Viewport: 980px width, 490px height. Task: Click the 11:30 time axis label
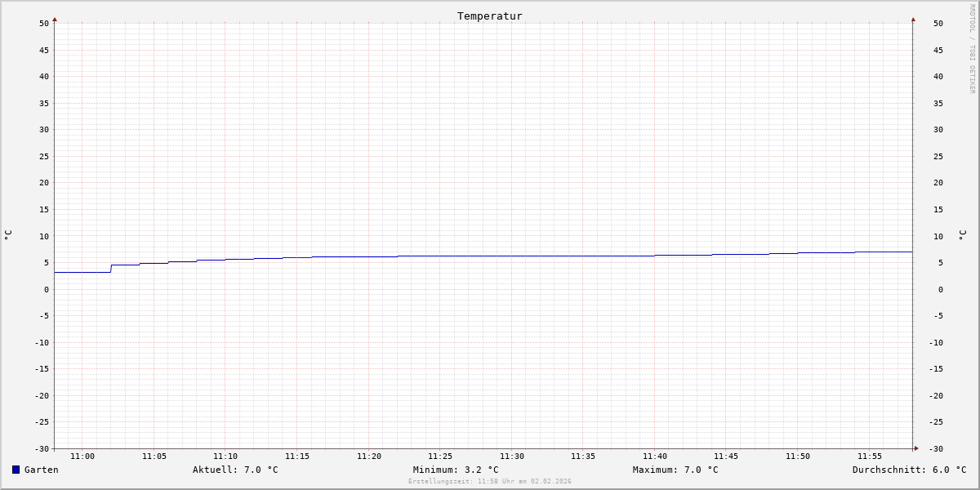pyautogui.click(x=512, y=457)
